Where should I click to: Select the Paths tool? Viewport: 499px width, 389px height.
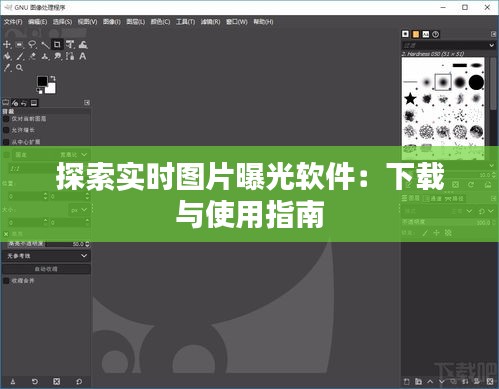70,56
